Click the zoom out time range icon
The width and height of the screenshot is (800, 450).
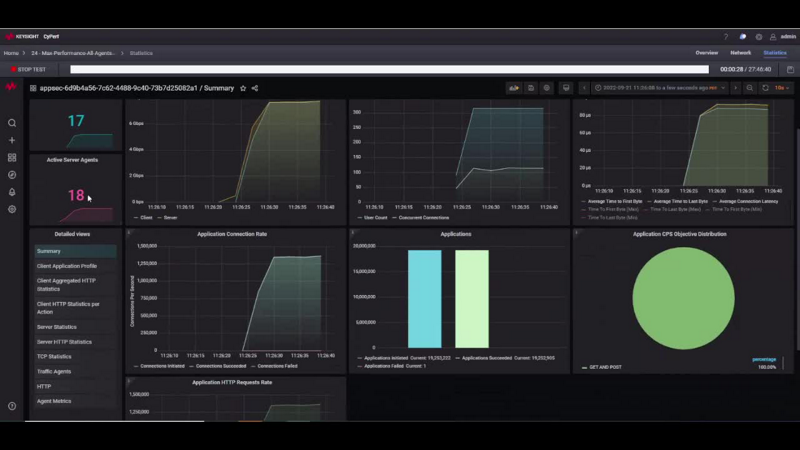tap(749, 88)
